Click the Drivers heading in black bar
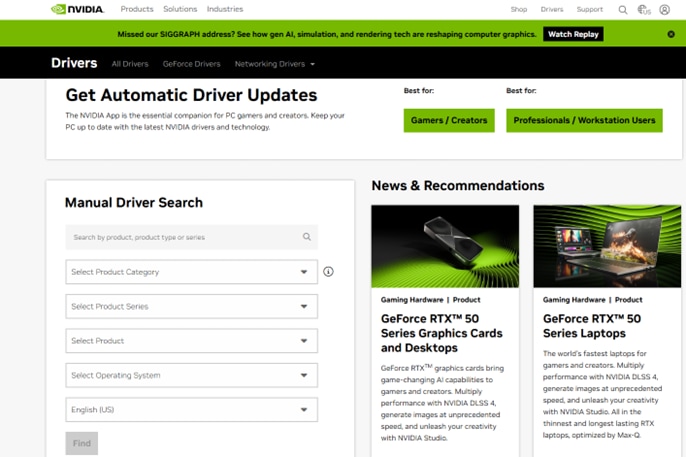Screen dimensions: 686x457 tap(74, 63)
